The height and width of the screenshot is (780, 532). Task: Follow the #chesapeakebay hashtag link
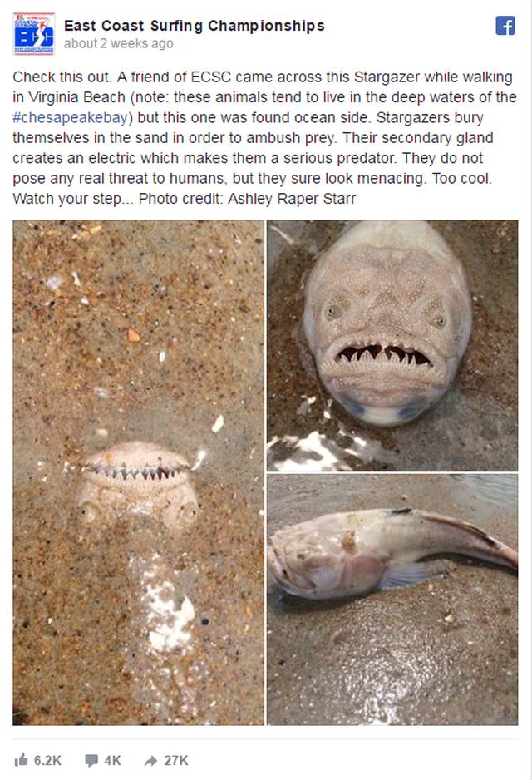pyautogui.click(x=71, y=118)
